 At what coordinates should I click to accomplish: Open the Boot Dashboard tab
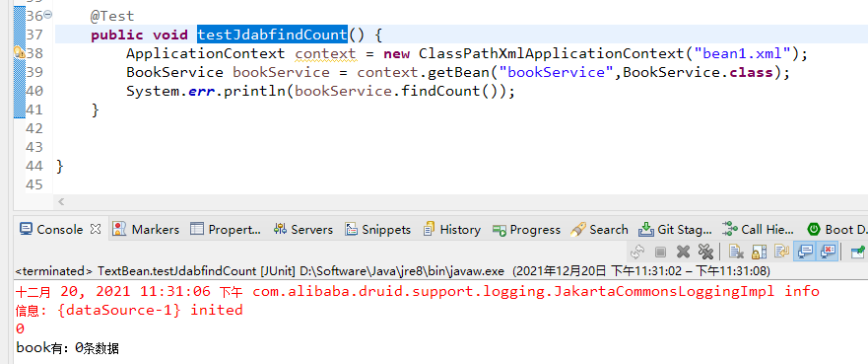tap(837, 230)
